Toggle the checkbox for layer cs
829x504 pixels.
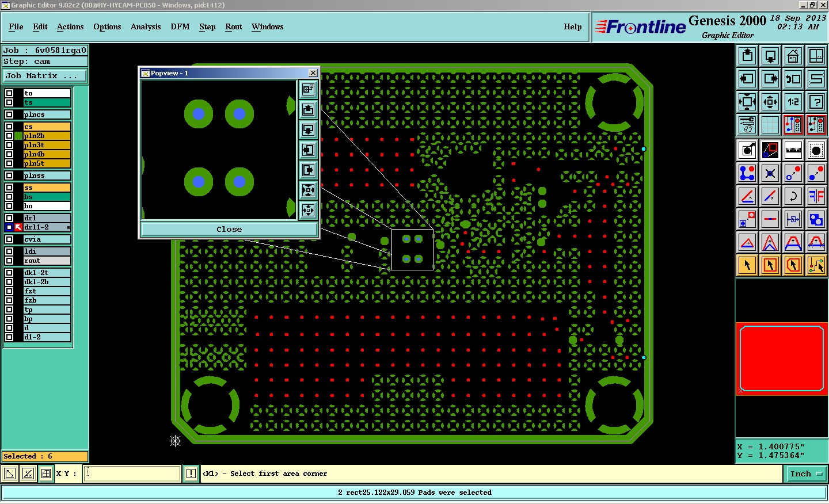pos(9,127)
